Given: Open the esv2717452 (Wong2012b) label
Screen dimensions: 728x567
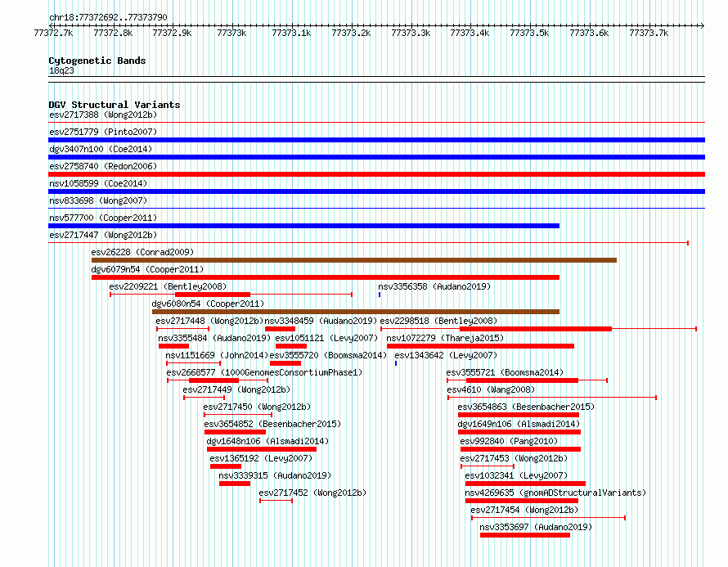Looking at the screenshot, I should click(312, 493).
